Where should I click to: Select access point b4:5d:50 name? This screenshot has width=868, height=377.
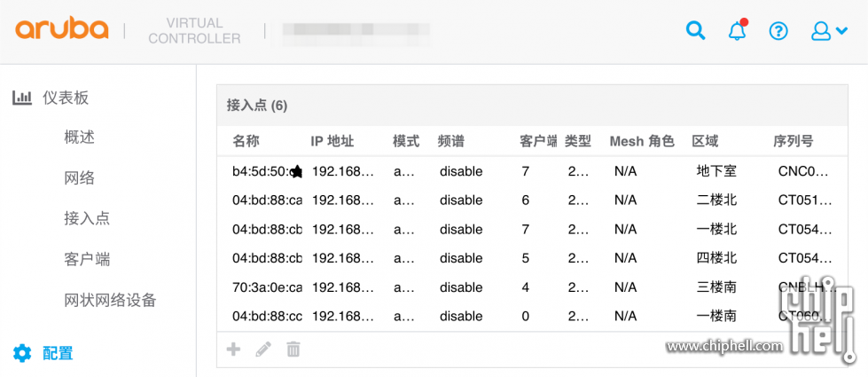pos(261,171)
